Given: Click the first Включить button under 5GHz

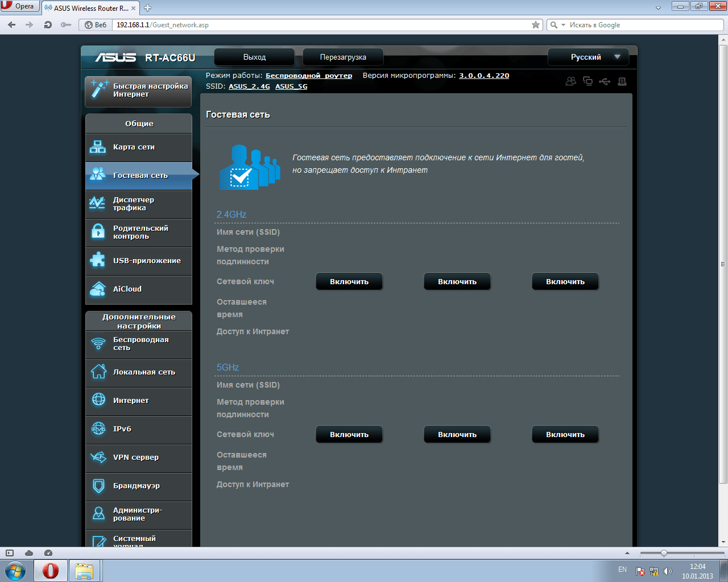Looking at the screenshot, I should click(x=349, y=434).
